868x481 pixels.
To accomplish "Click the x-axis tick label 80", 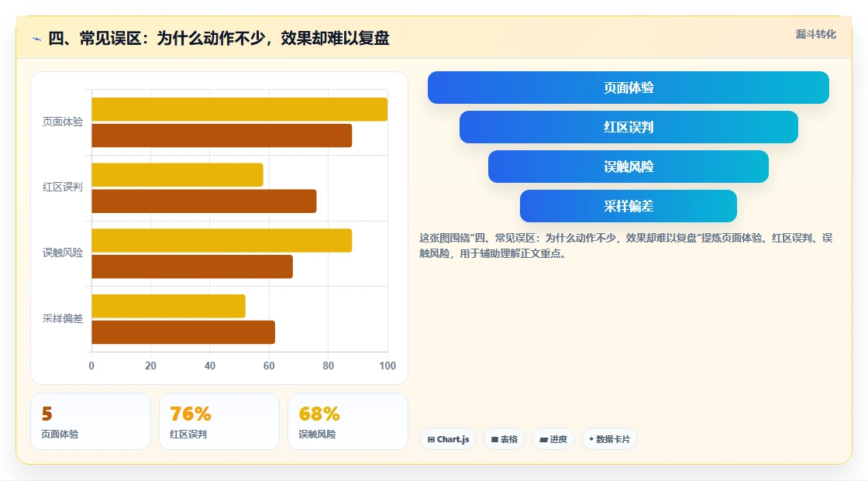I will (x=329, y=366).
